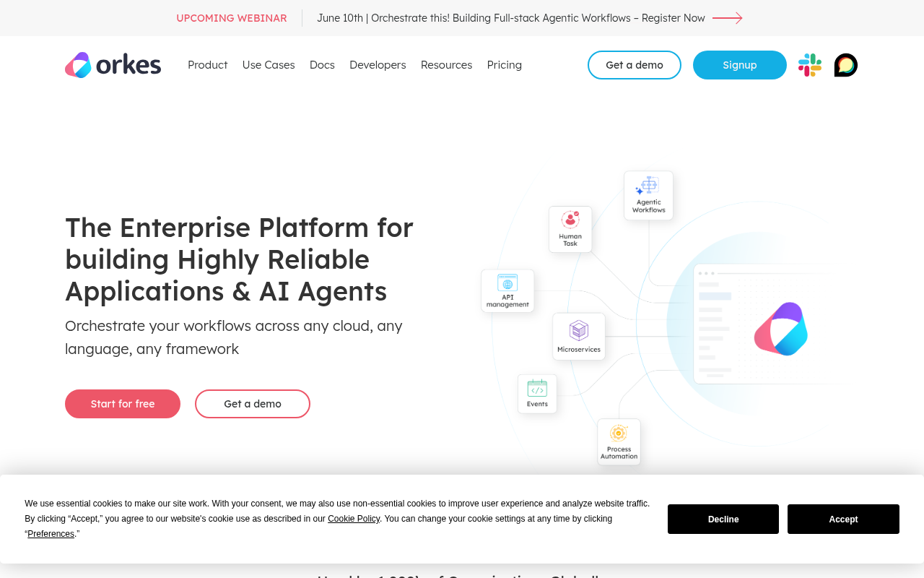Screen dimensions: 924x578
Task: Decline non-essential cookies
Action: coord(723,519)
